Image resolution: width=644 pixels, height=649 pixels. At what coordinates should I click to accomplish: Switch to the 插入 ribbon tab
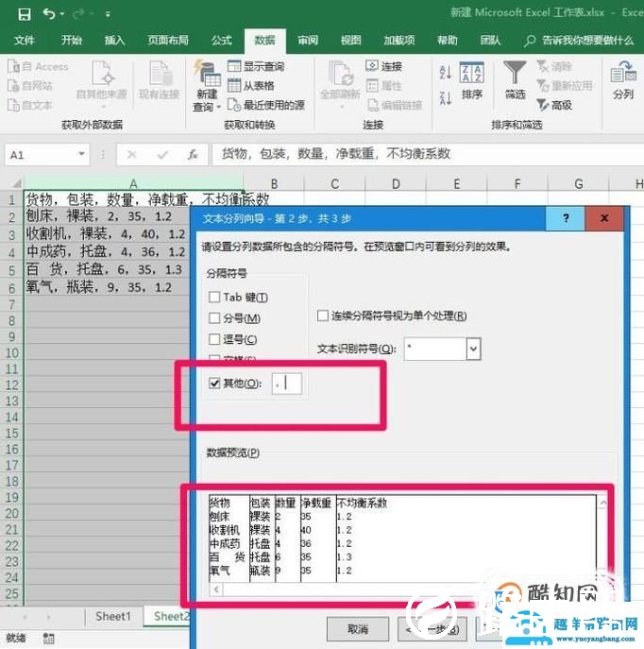click(x=114, y=40)
